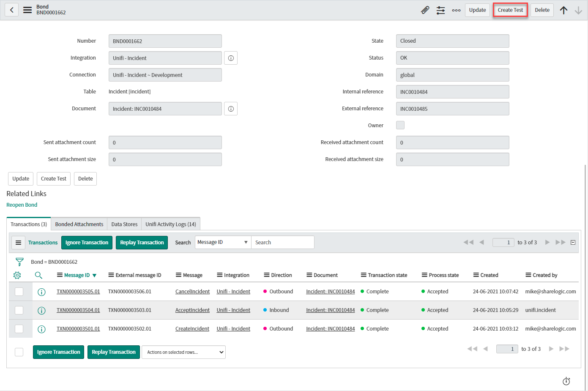
Task: Click the Reopen Bond link
Action: tap(22, 205)
